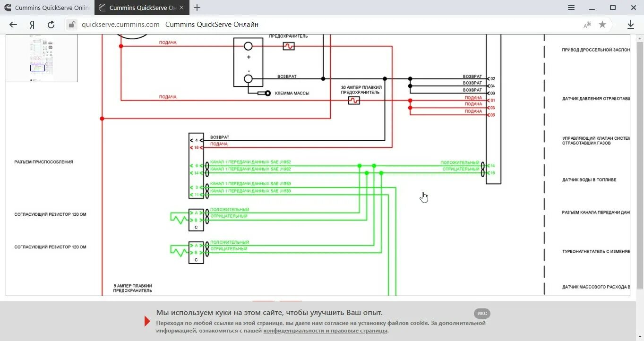Navigate back using the back arrow
The image size is (644, 341).
tap(13, 24)
